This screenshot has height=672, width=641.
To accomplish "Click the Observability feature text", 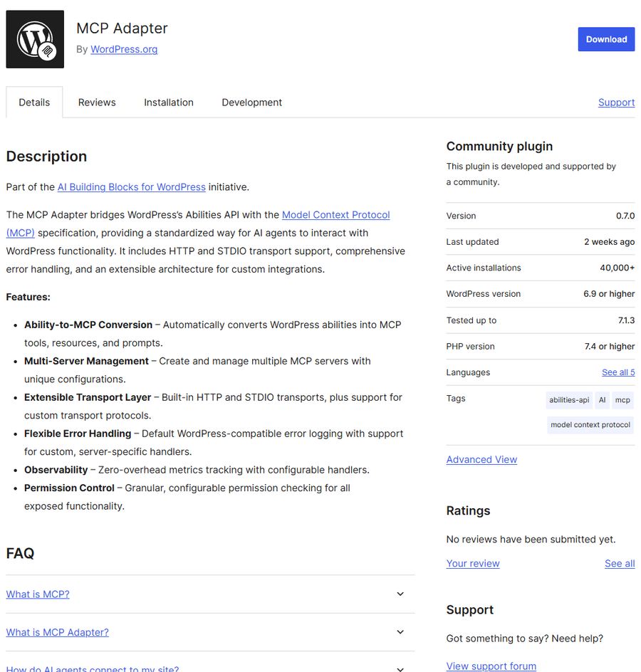I will 56,470.
